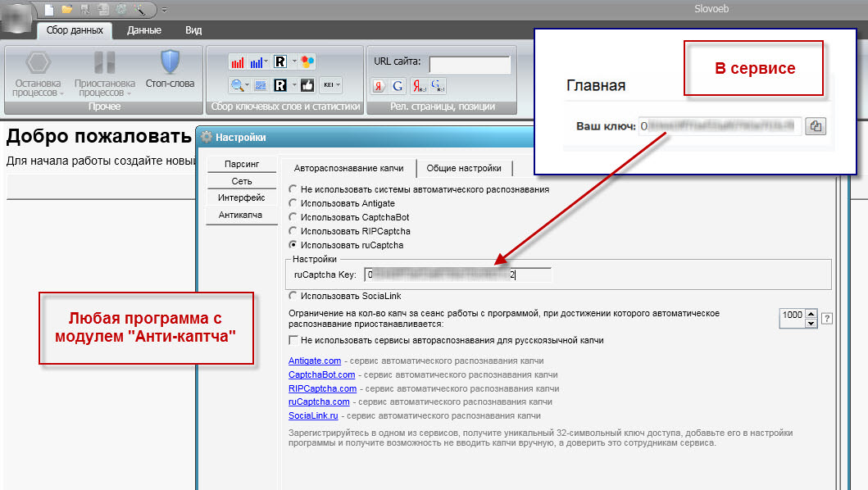
Task: Open the Антикапча settings section
Action: [240, 215]
